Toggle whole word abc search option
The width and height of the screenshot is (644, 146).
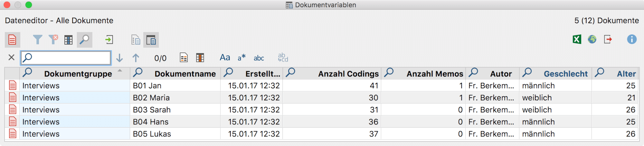(259, 58)
